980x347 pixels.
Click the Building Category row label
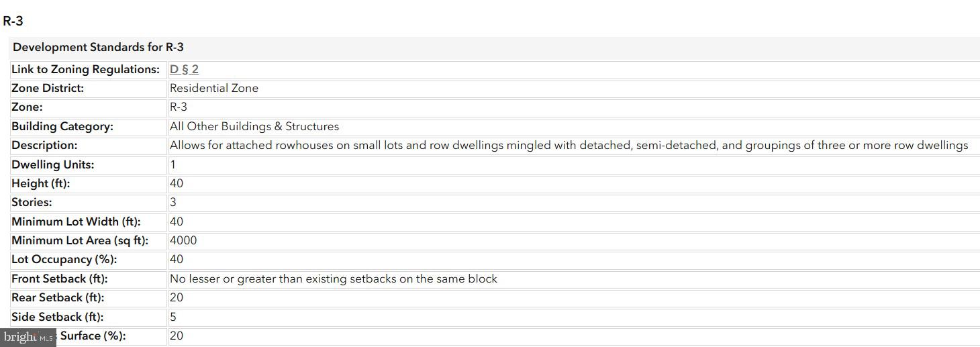[x=62, y=126]
